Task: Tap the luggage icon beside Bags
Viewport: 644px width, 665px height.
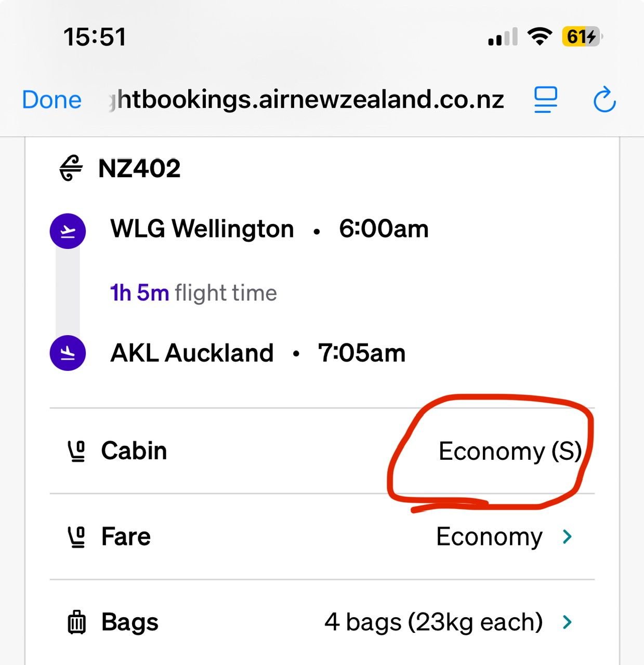Action: (77, 622)
